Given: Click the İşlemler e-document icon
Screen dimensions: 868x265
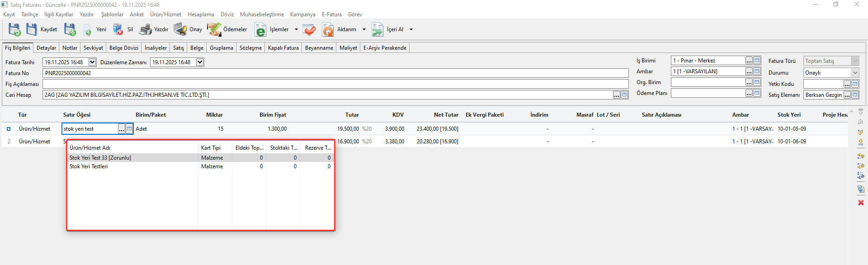Looking at the screenshot, I should click(260, 30).
